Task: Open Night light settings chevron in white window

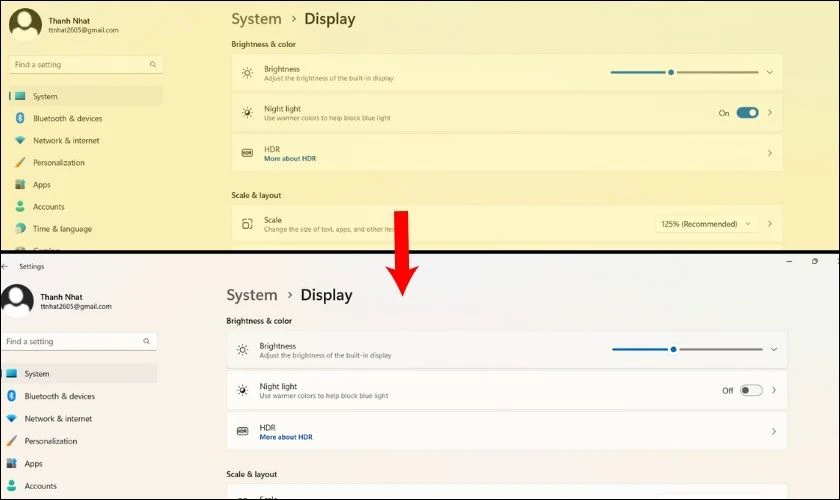Action: (774, 390)
